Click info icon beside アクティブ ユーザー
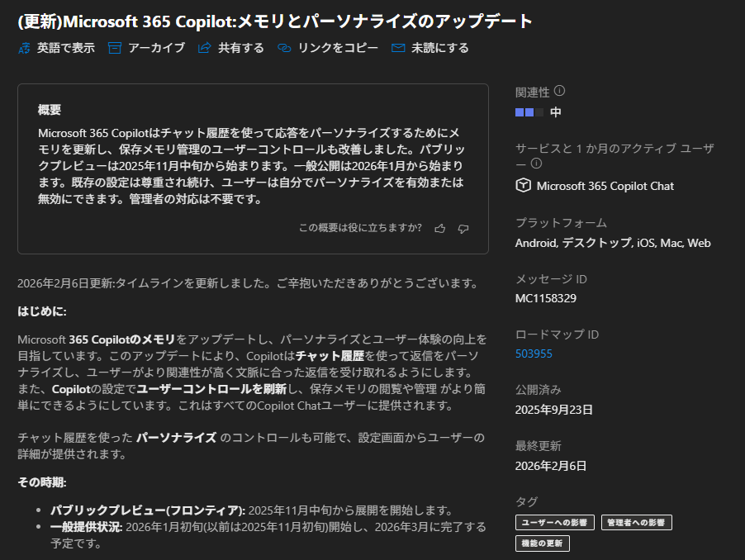Screen dimensions: 745x560 click(535, 164)
